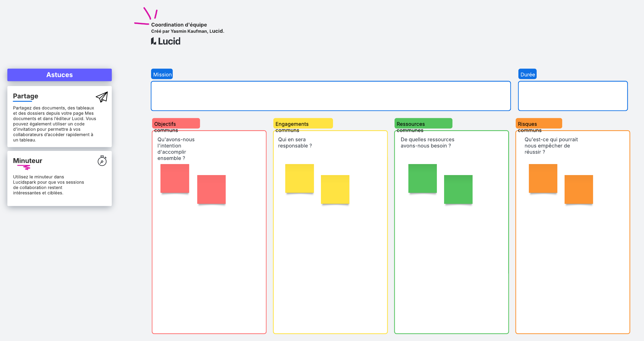Click the stopwatch timer icon

tap(102, 161)
